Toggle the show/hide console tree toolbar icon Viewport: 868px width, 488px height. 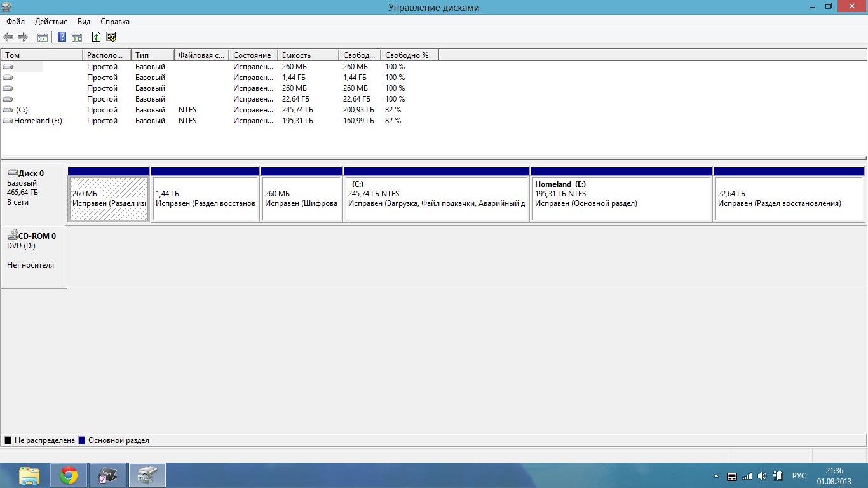[x=42, y=37]
